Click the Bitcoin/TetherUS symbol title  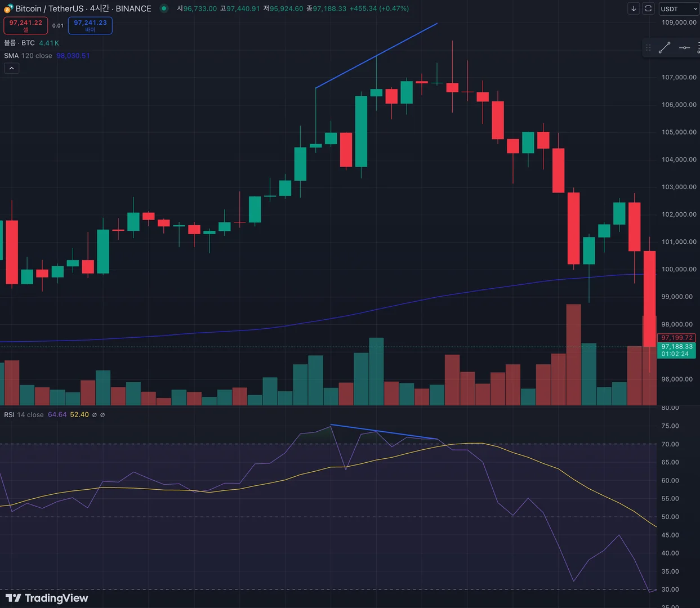click(83, 8)
